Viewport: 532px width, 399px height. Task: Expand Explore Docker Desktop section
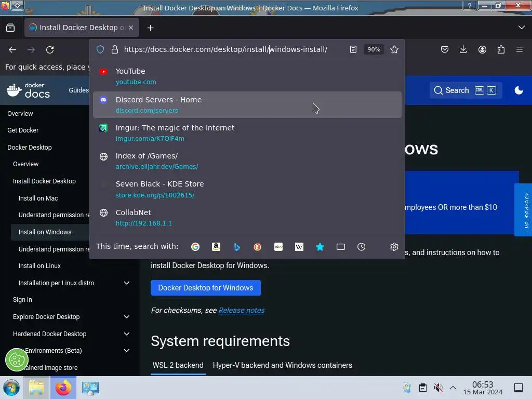click(x=127, y=317)
